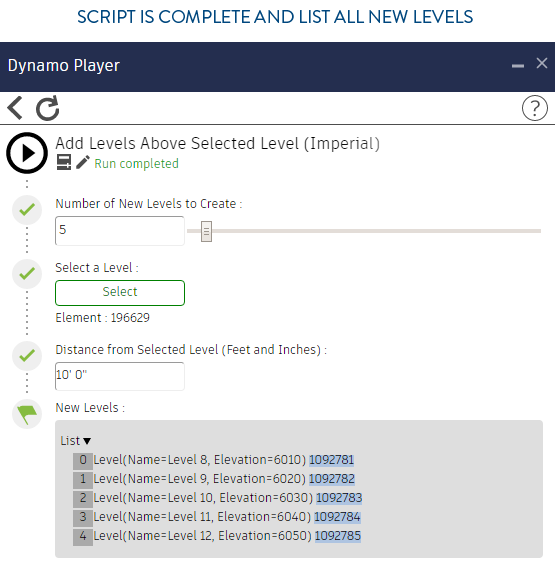Click element ID 1092785 link
555x562 pixels.
tap(338, 536)
